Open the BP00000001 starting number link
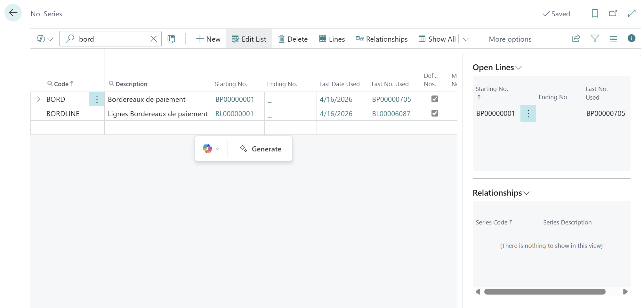This screenshot has width=644, height=308. pyautogui.click(x=235, y=99)
